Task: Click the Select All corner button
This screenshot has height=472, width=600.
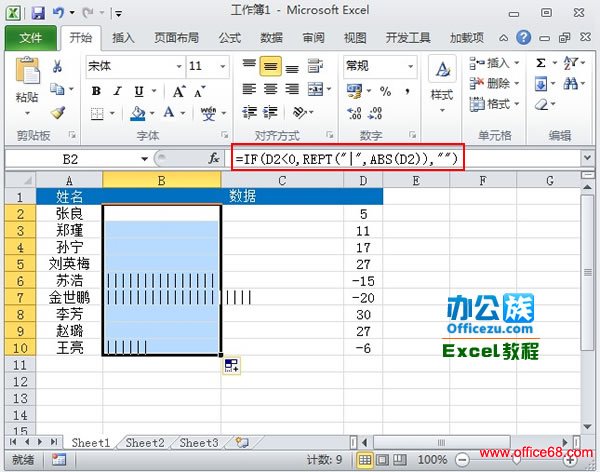Action: [20, 180]
